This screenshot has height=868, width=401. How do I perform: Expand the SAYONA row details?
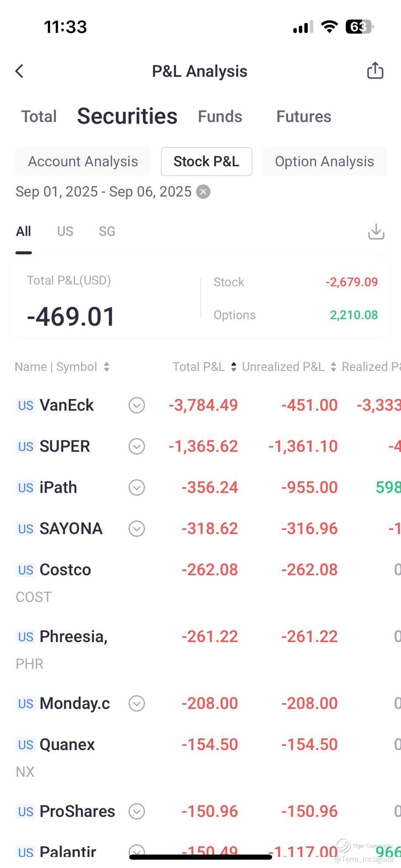136,529
